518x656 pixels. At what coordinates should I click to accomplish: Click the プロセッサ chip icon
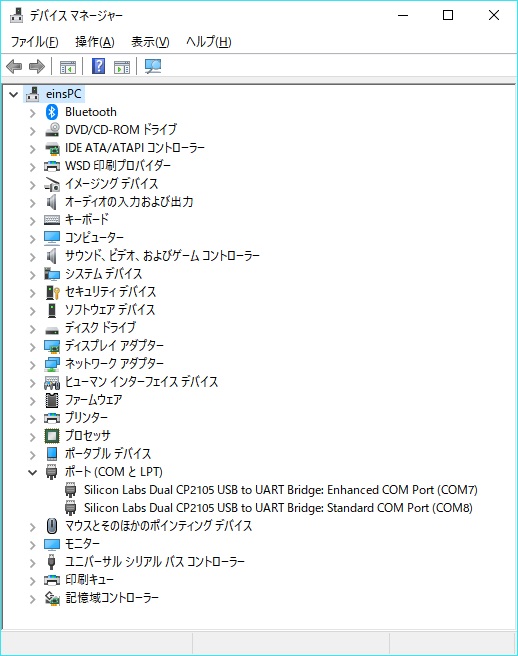[x=52, y=436]
